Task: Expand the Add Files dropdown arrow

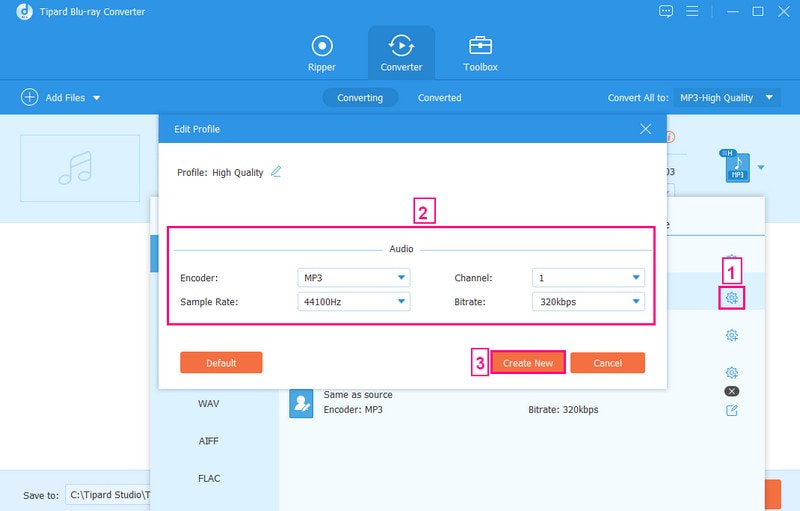Action: 96,98
